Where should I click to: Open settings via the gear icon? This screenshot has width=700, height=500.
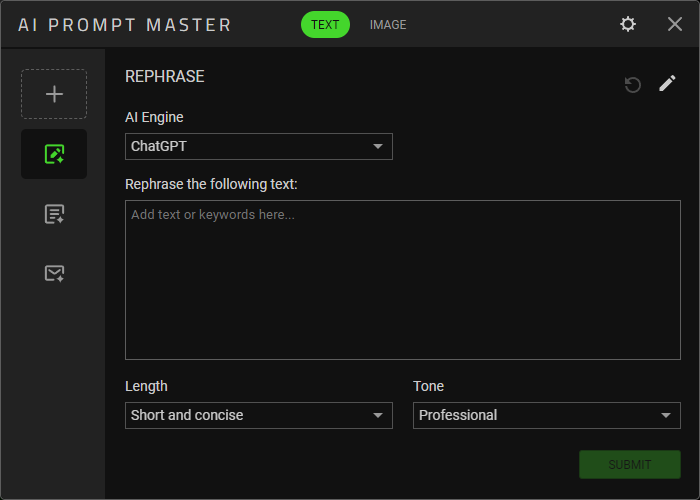point(628,24)
